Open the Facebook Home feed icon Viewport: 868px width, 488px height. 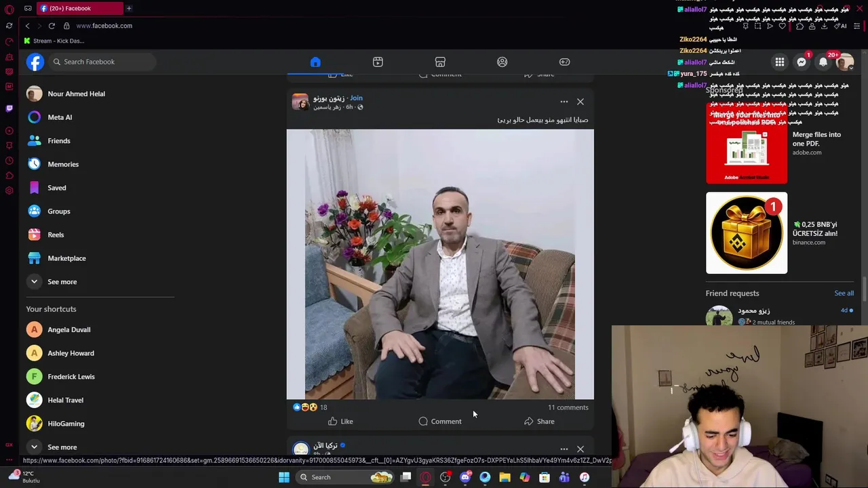tap(315, 62)
